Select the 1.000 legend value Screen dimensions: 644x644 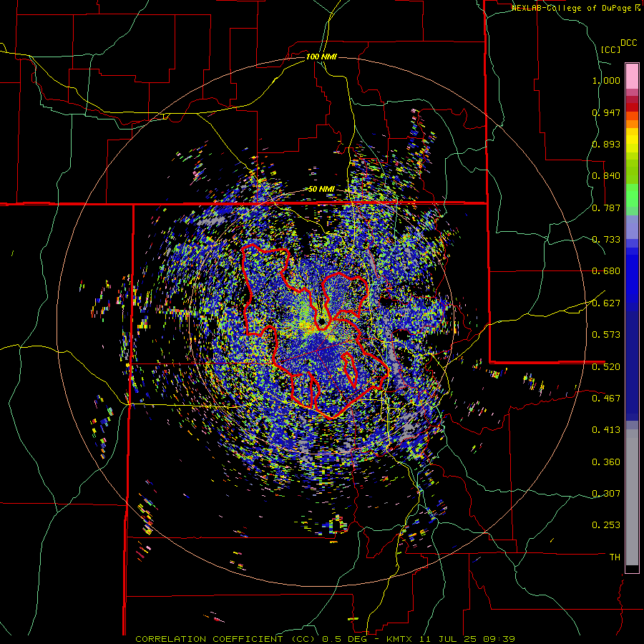tap(606, 80)
